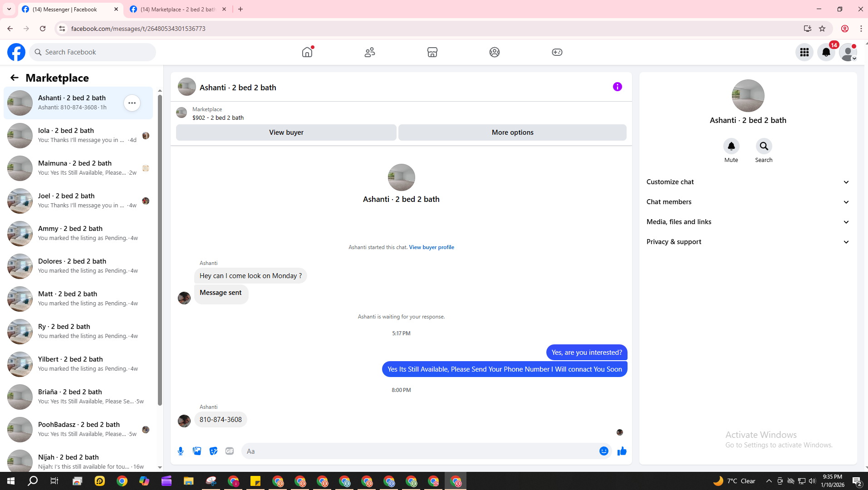Open Iola 2 bed 2 bath chat
Screen dimensions: 868x490
coord(78,136)
